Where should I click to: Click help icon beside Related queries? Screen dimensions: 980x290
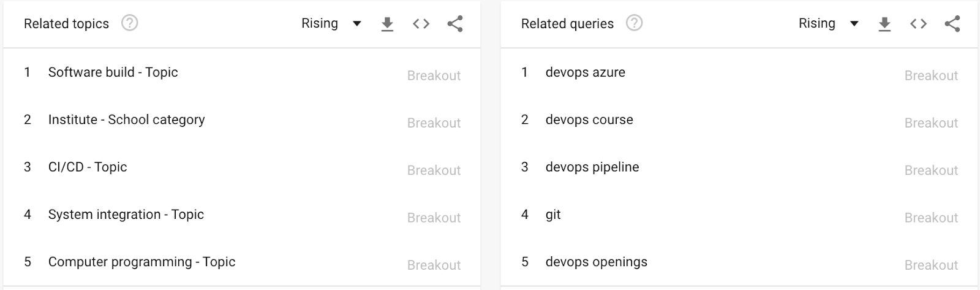[x=634, y=23]
